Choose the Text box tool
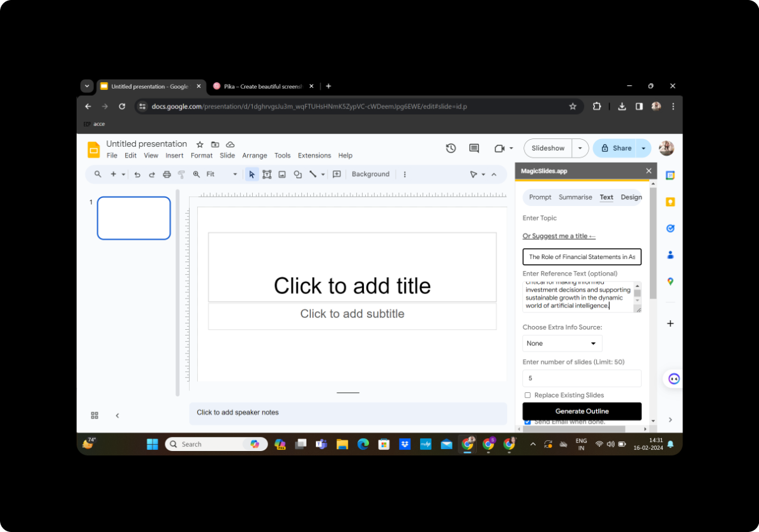The height and width of the screenshot is (532, 759). pos(267,174)
